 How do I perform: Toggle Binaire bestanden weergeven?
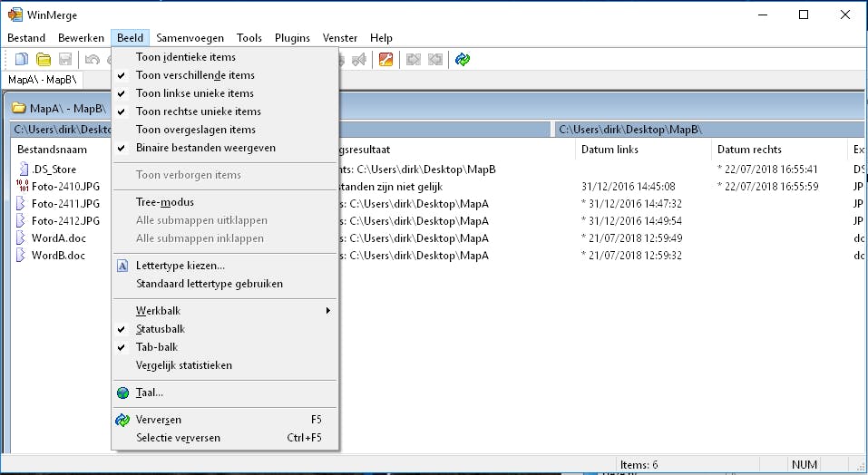[225, 148]
